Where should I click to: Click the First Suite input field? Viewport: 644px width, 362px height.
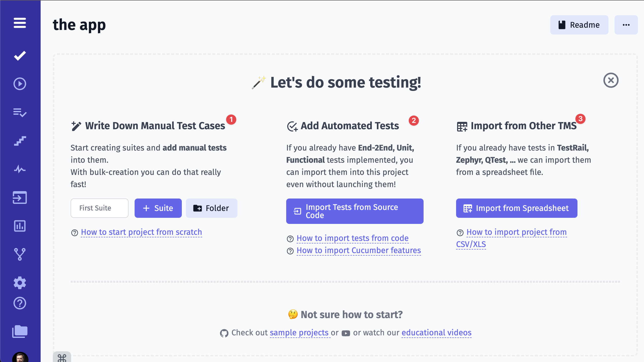[100, 208]
